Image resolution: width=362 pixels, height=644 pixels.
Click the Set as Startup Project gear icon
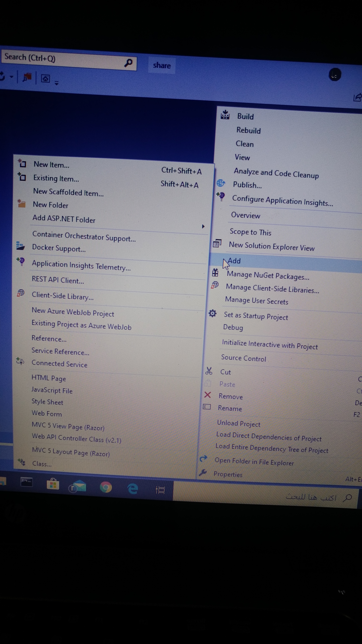pos(213,313)
